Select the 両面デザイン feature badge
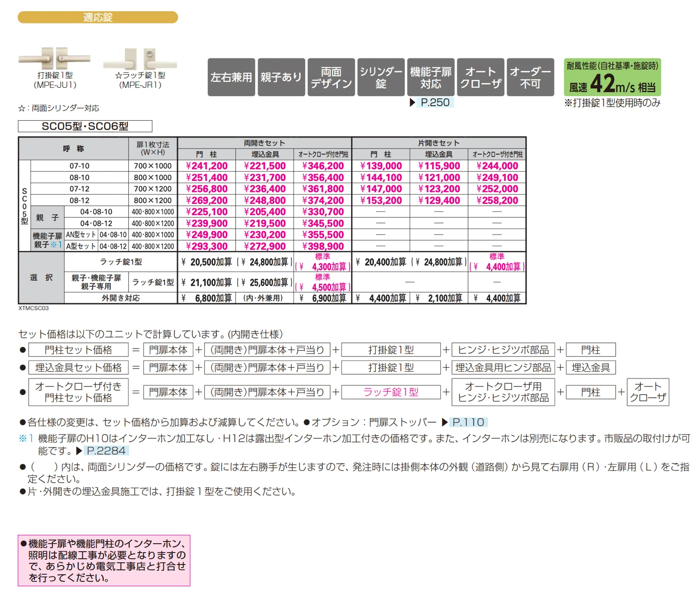The image size is (700, 604). (331, 77)
